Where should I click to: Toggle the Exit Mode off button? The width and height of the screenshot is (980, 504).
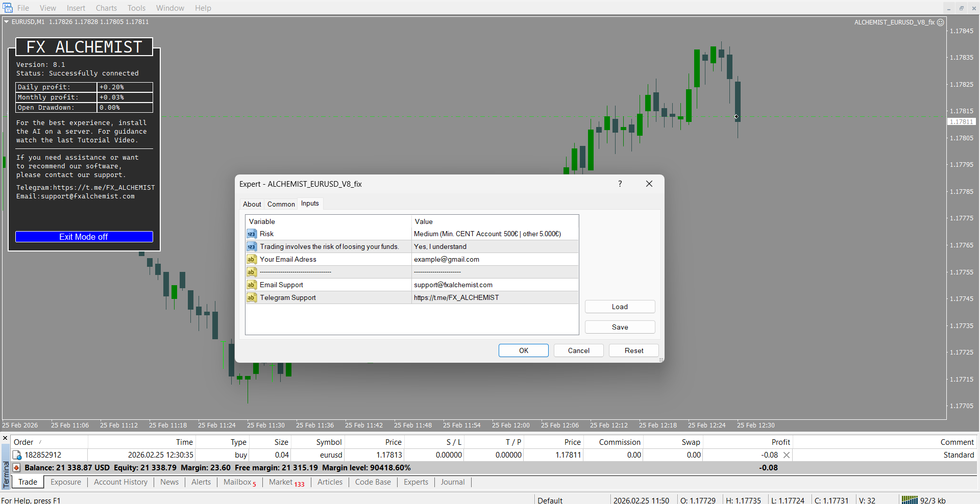tap(84, 237)
